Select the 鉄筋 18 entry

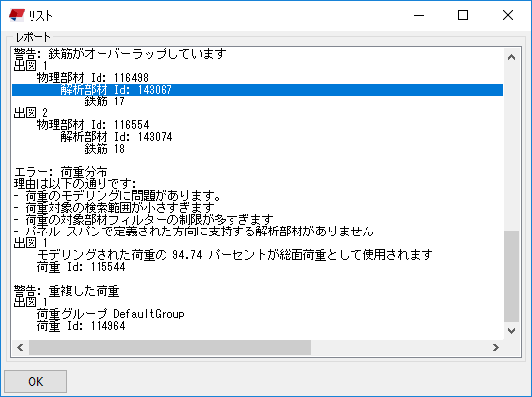[104, 149]
